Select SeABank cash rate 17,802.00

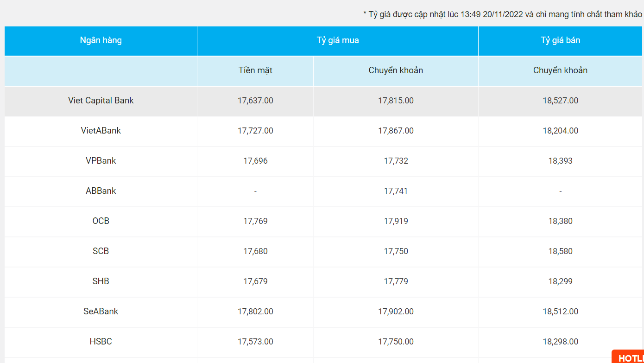click(x=255, y=312)
